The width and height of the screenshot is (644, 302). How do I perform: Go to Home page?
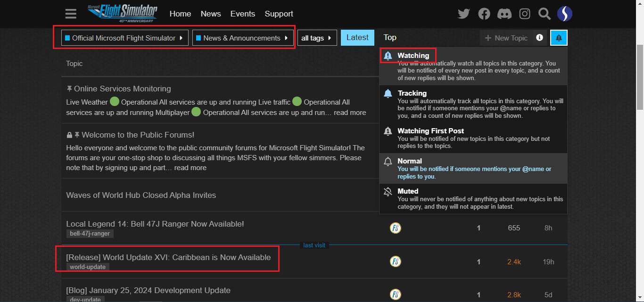click(180, 14)
